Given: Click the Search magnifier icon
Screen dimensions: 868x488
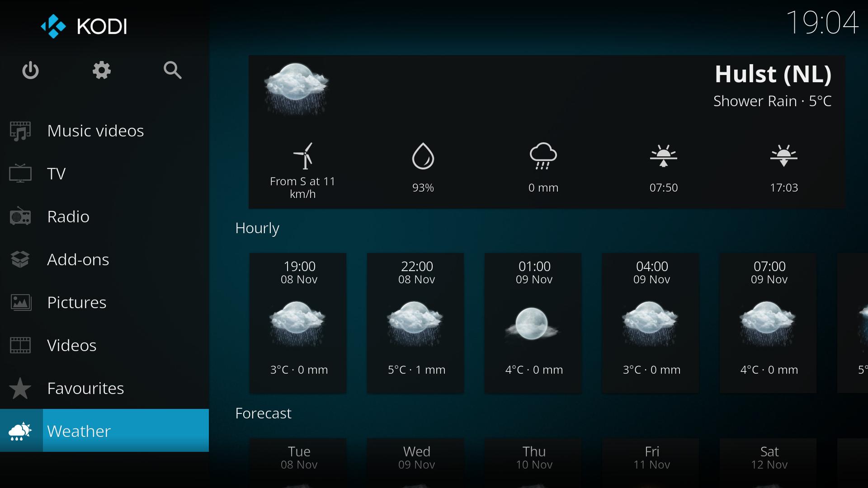Looking at the screenshot, I should pos(175,70).
